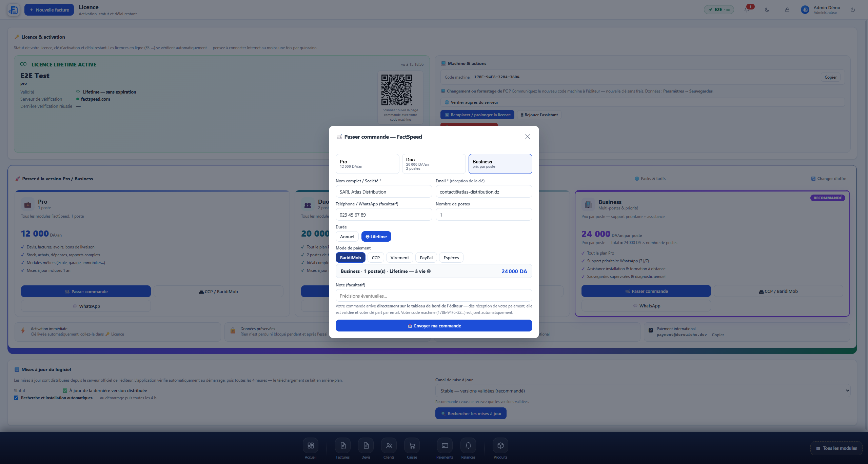
Task: Select the Pro plan tab
Action: 367,164
